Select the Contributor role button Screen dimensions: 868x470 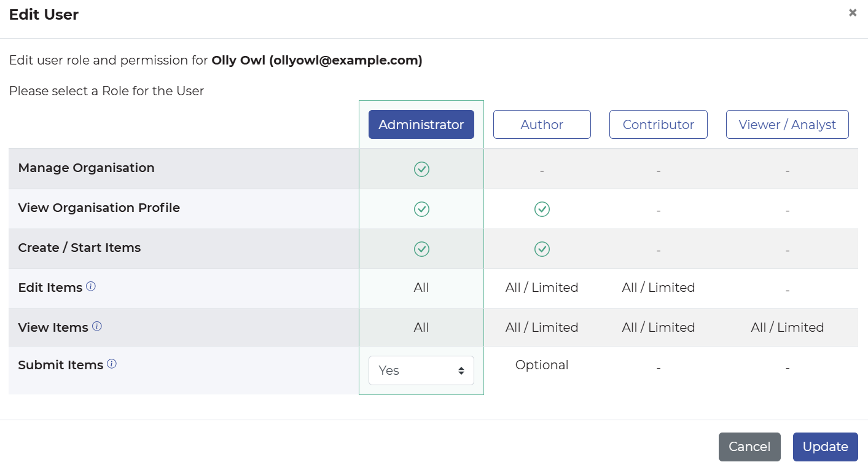(658, 124)
